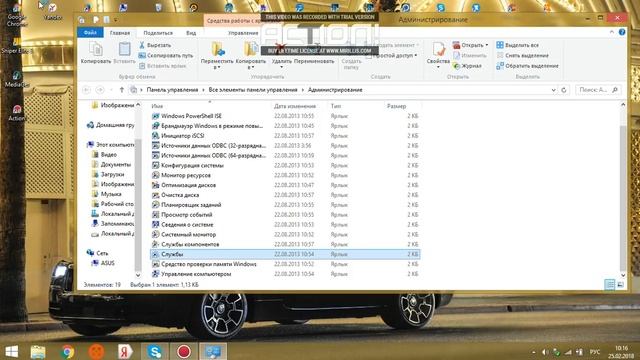Switch to large icons view
Viewport: 640px width, 360px height.
[x=620, y=285]
